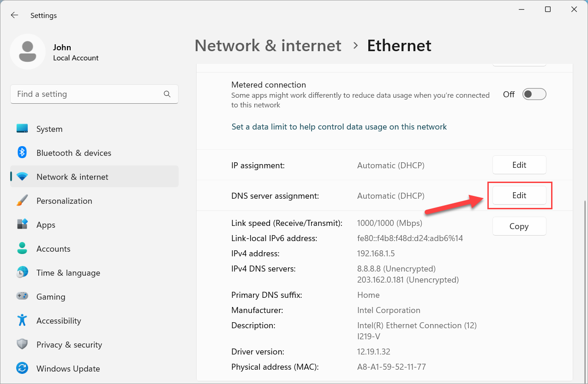The image size is (588, 384).
Task: Open the Apps settings section
Action: 46,224
